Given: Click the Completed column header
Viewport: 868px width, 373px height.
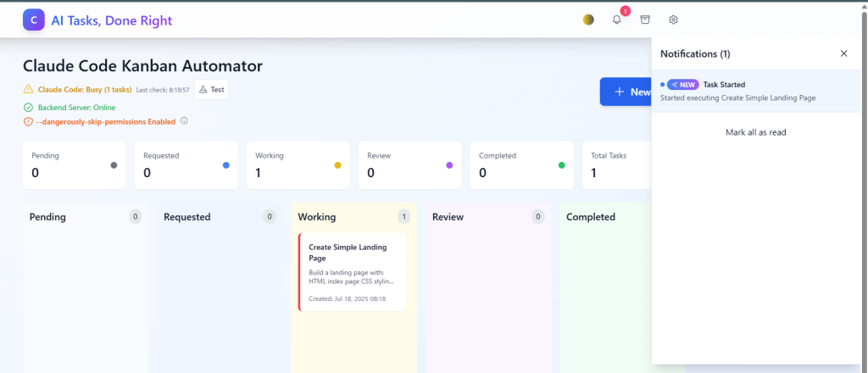Looking at the screenshot, I should click(x=591, y=217).
